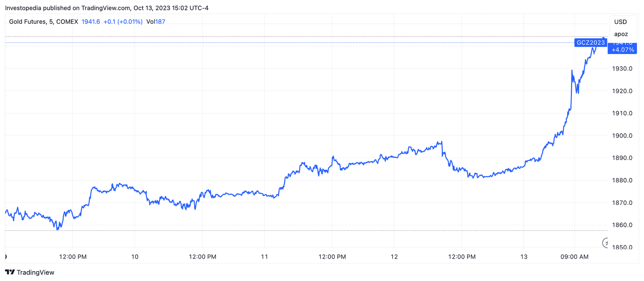Click the 1900.0 price axis label
Screen dimensions: 644x281
[x=623, y=136]
